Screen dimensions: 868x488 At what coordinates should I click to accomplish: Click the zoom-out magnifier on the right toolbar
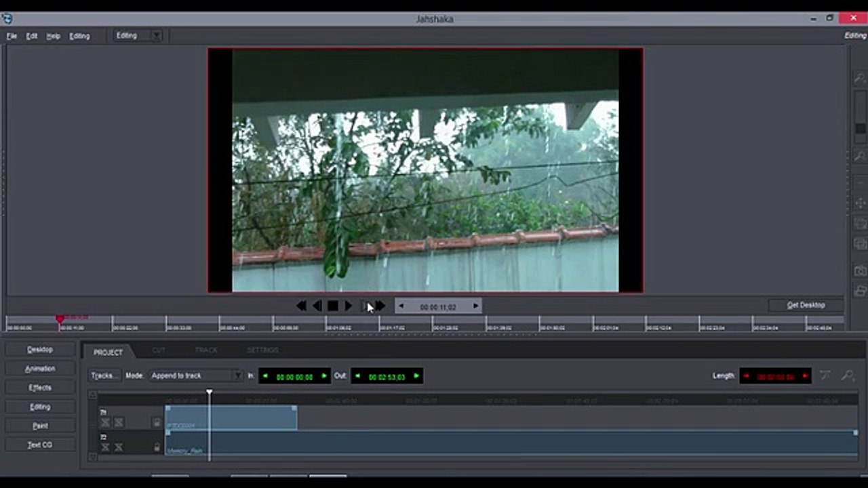pyautogui.click(x=860, y=157)
